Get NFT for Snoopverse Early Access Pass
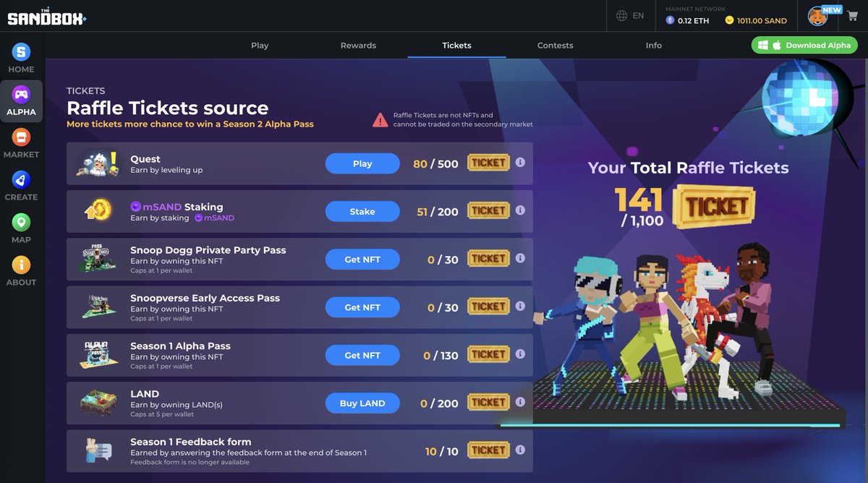This screenshot has width=868, height=483. pos(362,307)
